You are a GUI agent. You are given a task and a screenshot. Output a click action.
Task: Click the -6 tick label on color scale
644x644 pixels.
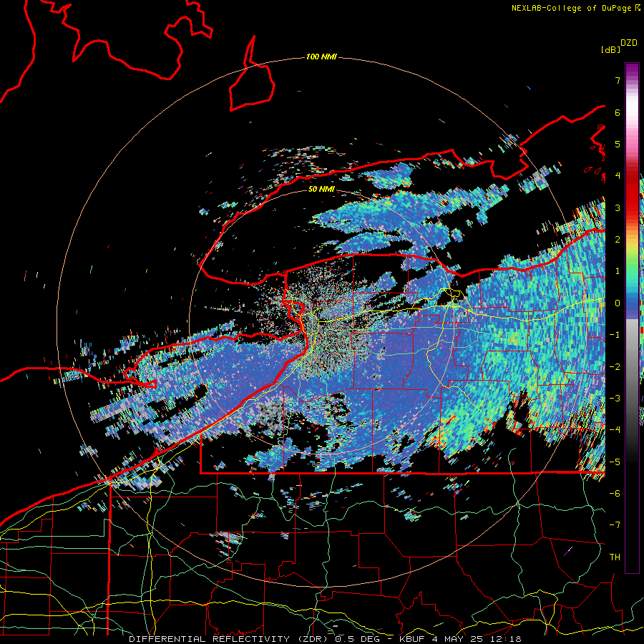[615, 494]
